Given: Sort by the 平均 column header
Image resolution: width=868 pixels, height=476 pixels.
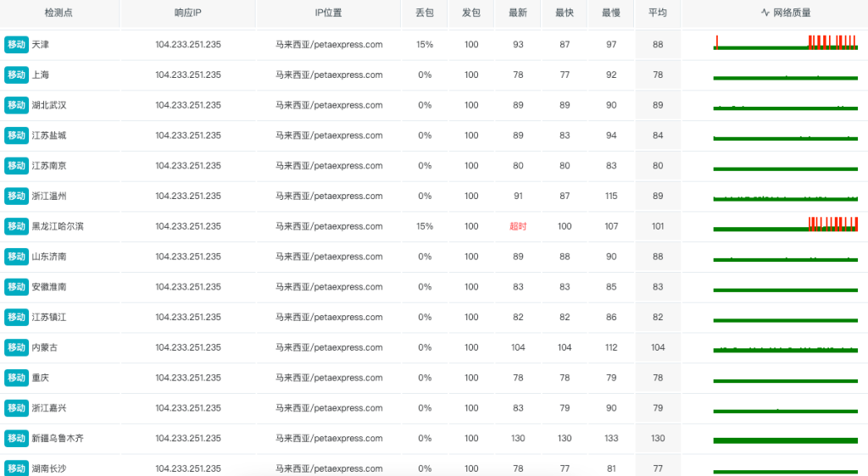Looking at the screenshot, I should (x=657, y=14).
